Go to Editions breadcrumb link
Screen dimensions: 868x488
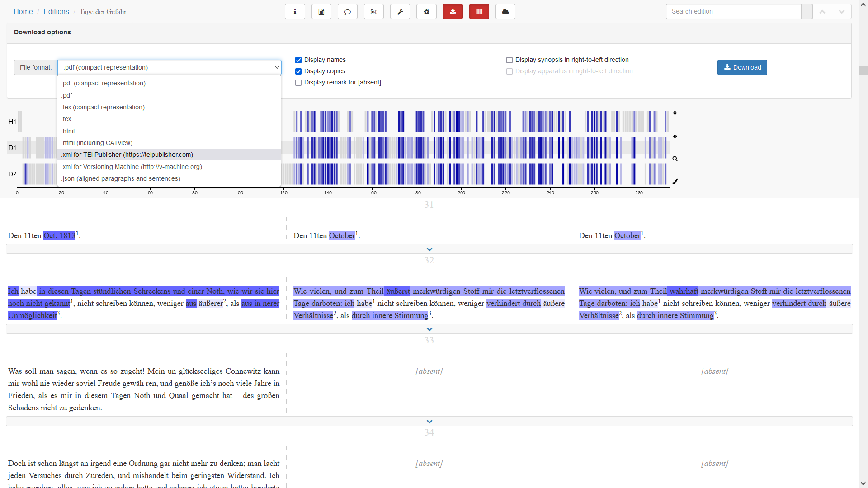(56, 12)
